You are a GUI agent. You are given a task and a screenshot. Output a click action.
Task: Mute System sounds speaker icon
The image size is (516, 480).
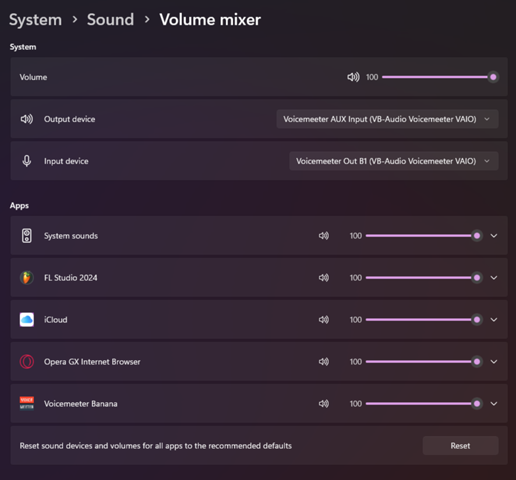pos(324,236)
